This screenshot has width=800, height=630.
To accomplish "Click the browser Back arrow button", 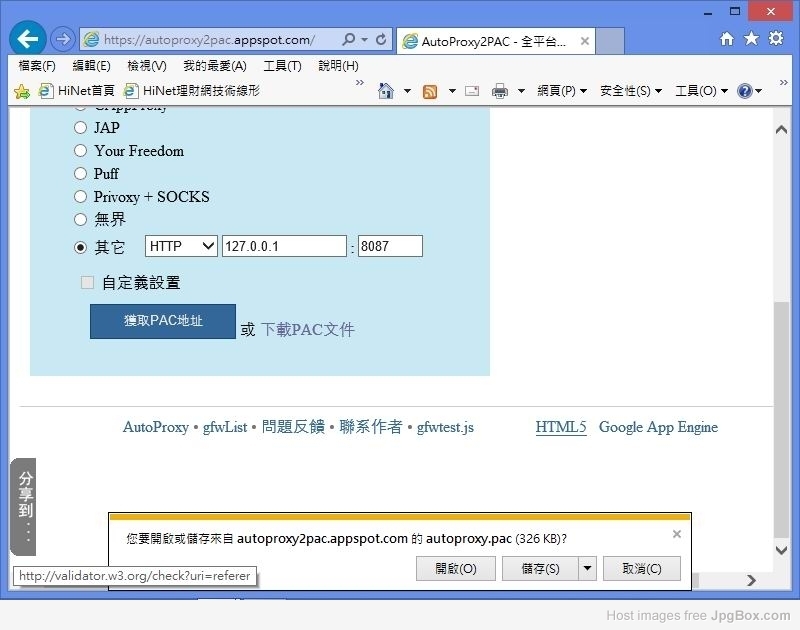I will coord(27,39).
